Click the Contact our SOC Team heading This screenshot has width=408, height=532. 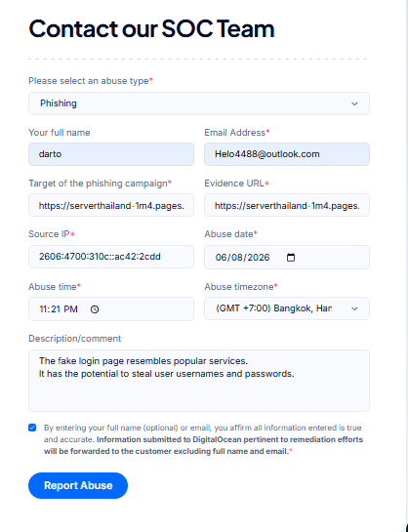coord(151,29)
